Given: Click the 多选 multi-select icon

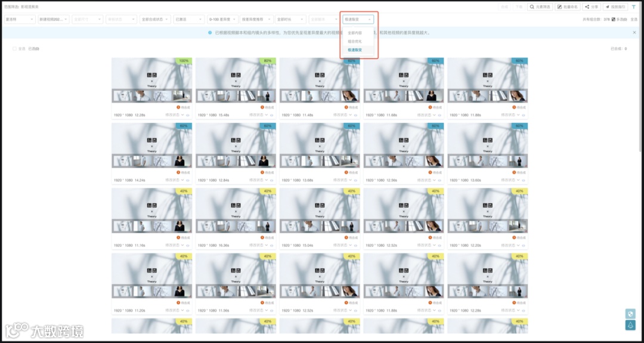Looking at the screenshot, I should (x=614, y=19).
